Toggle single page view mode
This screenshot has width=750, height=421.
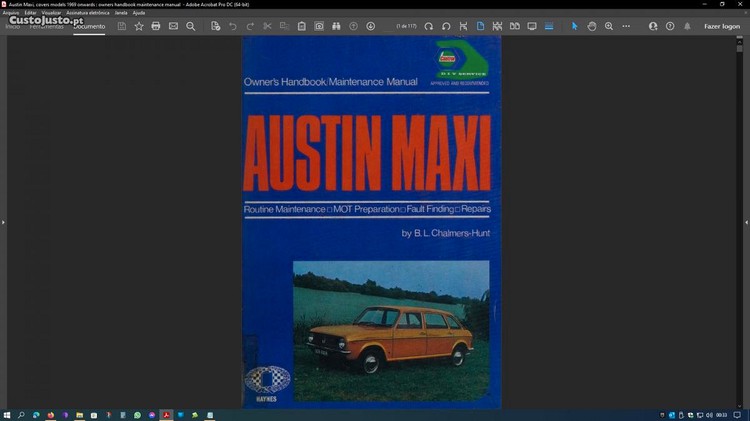tap(480, 26)
